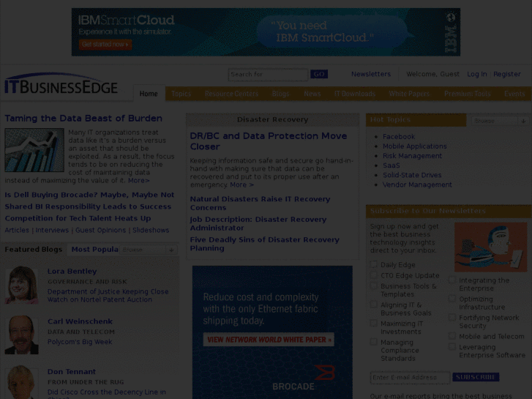
Task: Open Lora Bentley's blog link
Action: (x=72, y=272)
